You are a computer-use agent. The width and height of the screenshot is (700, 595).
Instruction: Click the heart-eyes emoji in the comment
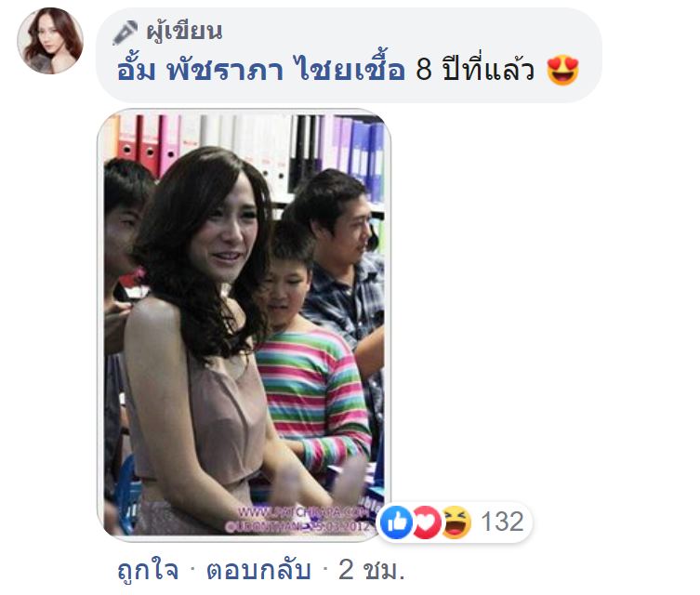point(562,71)
